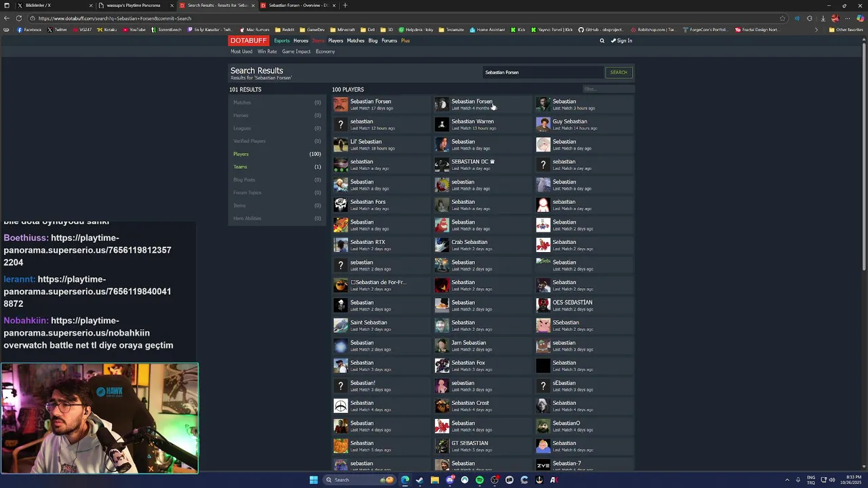Open the Blog menu item

click(373, 41)
